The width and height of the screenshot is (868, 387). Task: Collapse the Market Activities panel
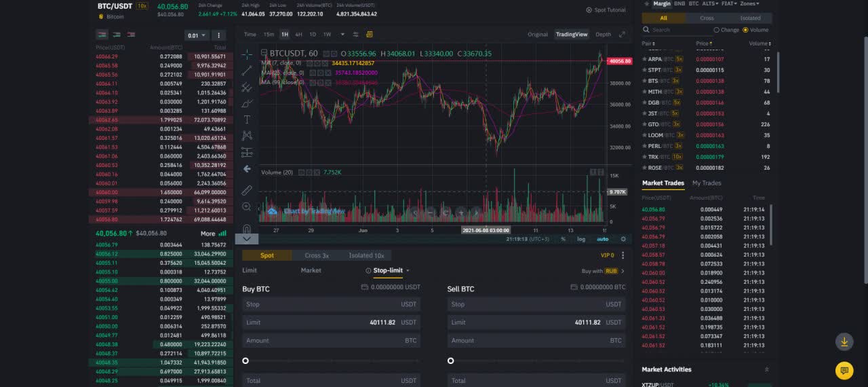click(767, 369)
